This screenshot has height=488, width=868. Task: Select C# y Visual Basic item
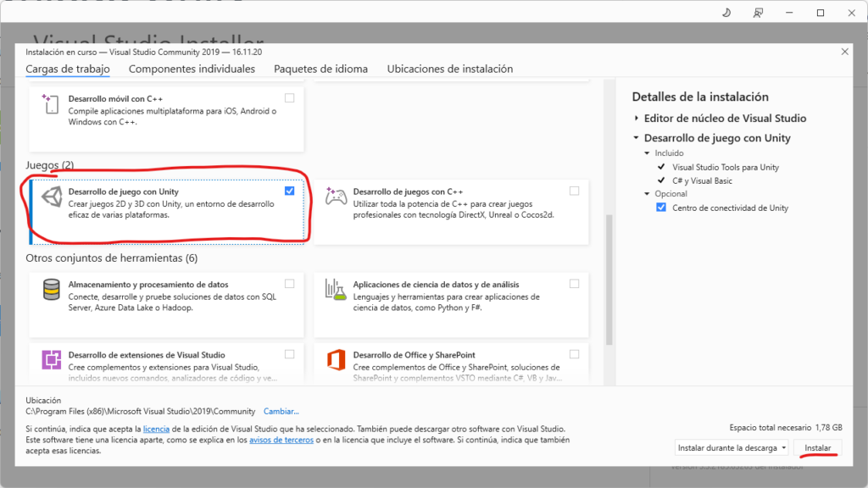click(x=702, y=181)
